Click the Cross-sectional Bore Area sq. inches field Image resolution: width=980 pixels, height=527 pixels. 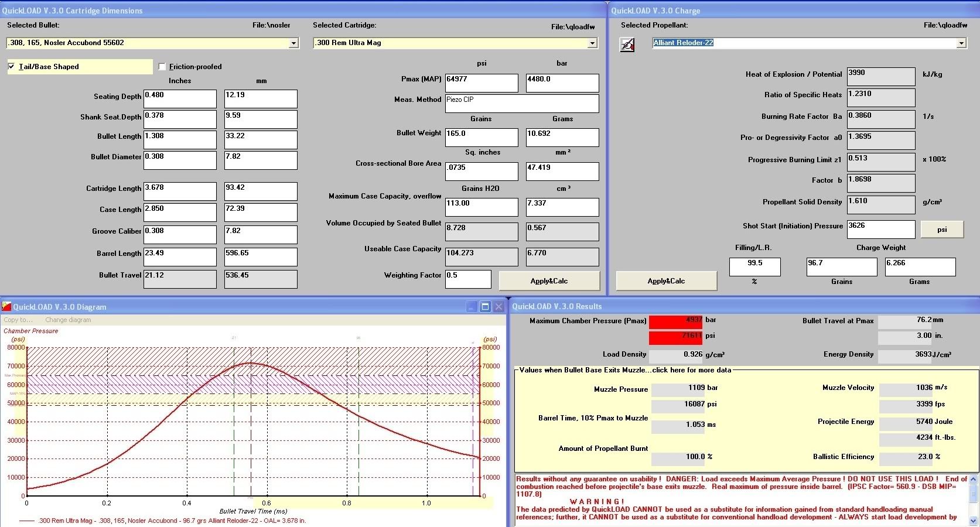482,172
